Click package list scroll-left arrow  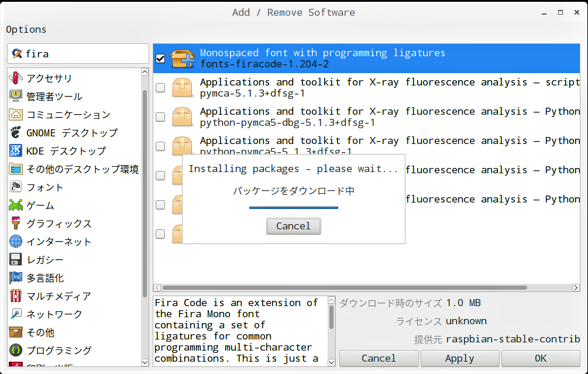[157, 288]
